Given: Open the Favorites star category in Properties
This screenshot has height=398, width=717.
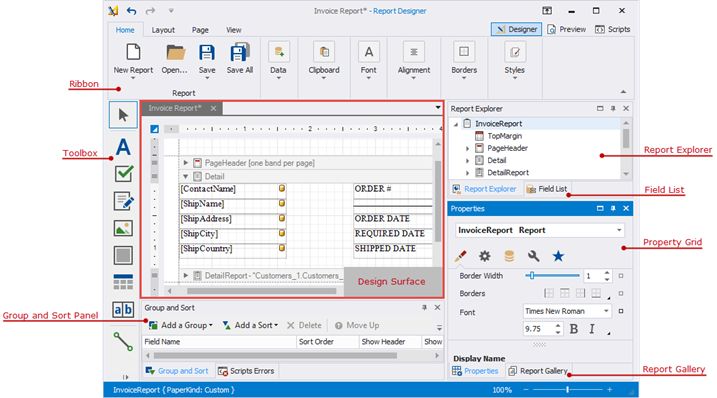Looking at the screenshot, I should [558, 256].
